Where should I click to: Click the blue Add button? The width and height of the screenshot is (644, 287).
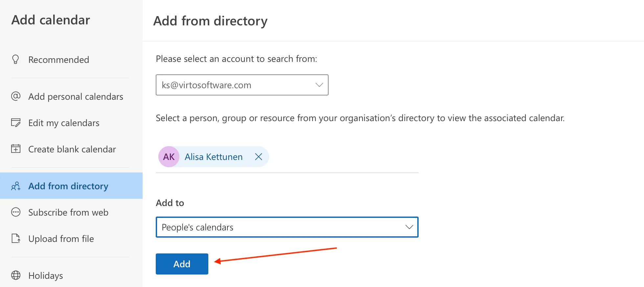pos(182,264)
